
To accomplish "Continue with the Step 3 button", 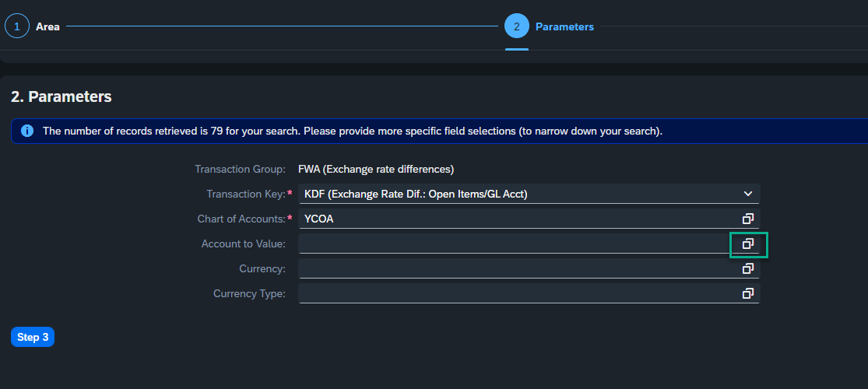I will tap(33, 337).
